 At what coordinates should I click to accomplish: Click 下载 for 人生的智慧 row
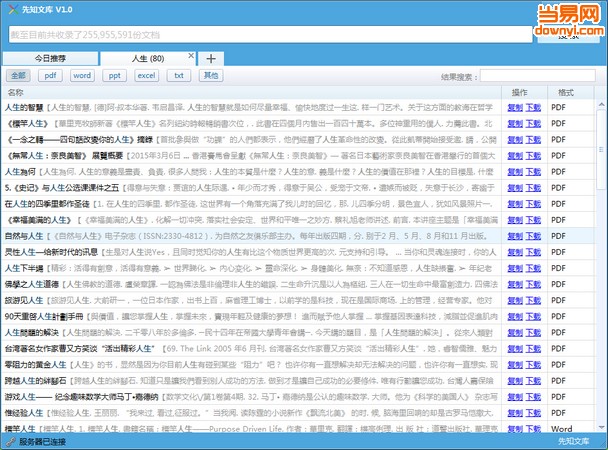click(533, 107)
